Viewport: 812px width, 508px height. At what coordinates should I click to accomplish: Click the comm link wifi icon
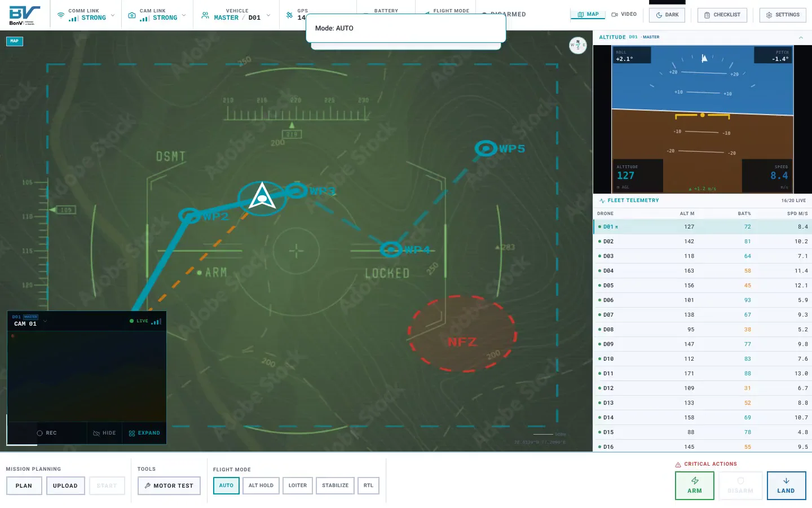click(x=60, y=15)
